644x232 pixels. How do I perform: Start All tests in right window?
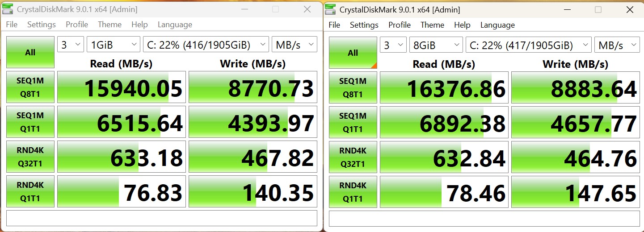353,53
